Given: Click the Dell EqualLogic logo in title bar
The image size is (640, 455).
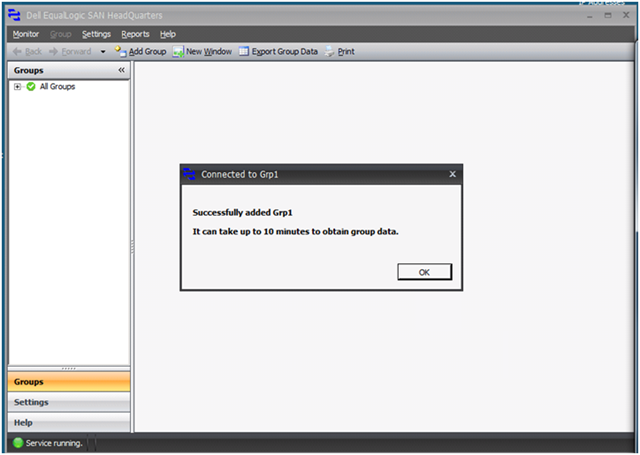Looking at the screenshot, I should (15, 16).
